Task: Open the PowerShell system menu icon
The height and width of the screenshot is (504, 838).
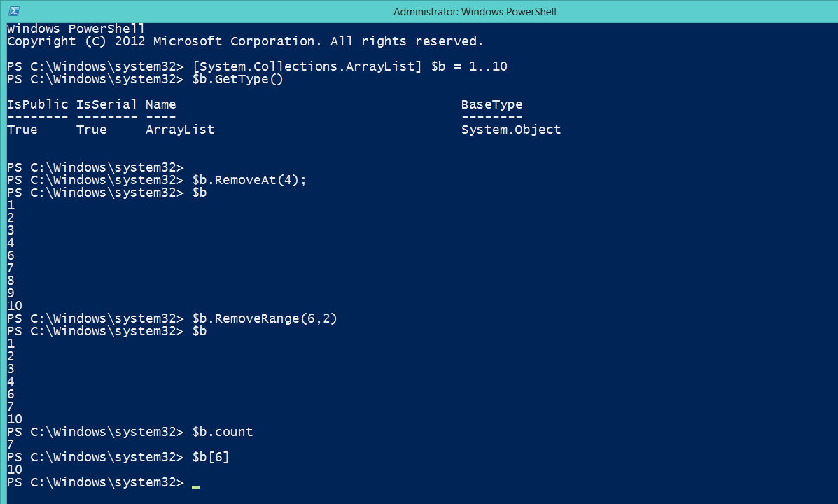Action: (14, 11)
